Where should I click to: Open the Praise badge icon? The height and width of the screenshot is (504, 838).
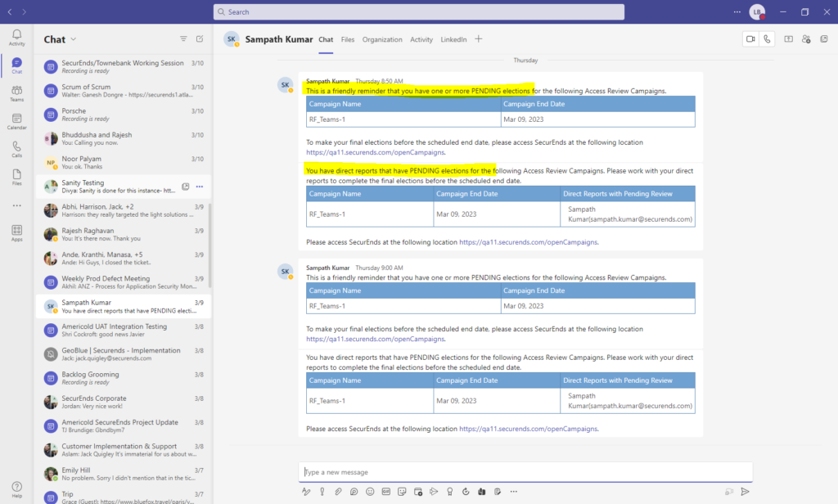coord(450,492)
